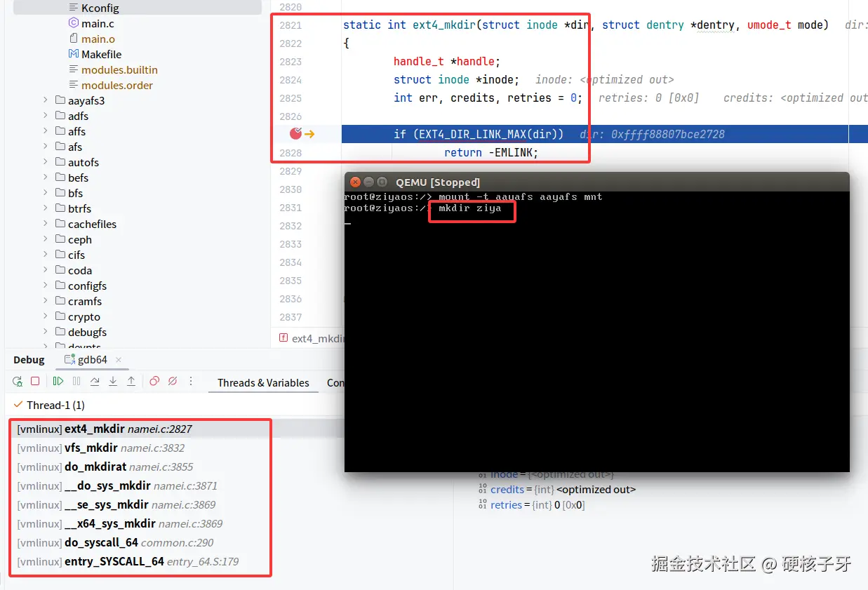Stop the debugger with red square
Viewport: 868px width, 590px height.
[x=35, y=382]
